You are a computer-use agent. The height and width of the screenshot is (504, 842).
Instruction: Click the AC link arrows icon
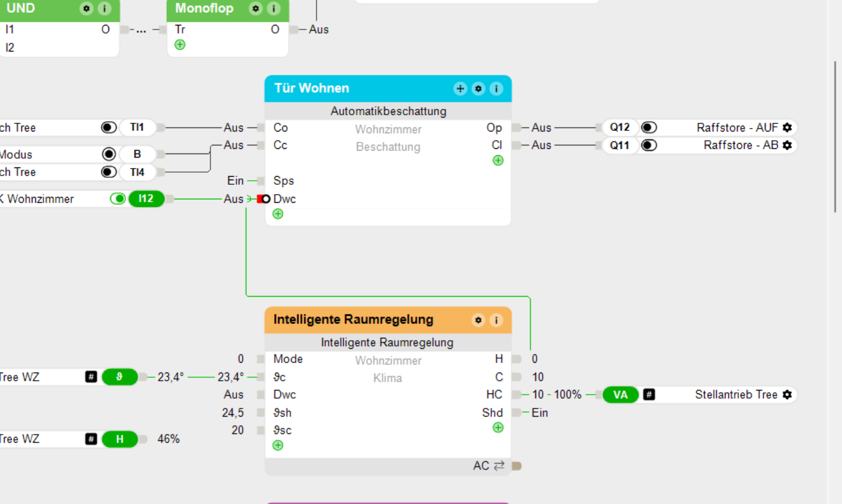pos(499,466)
